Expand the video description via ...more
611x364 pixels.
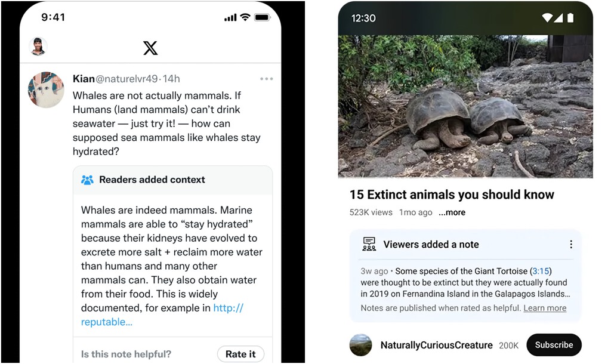click(x=452, y=212)
